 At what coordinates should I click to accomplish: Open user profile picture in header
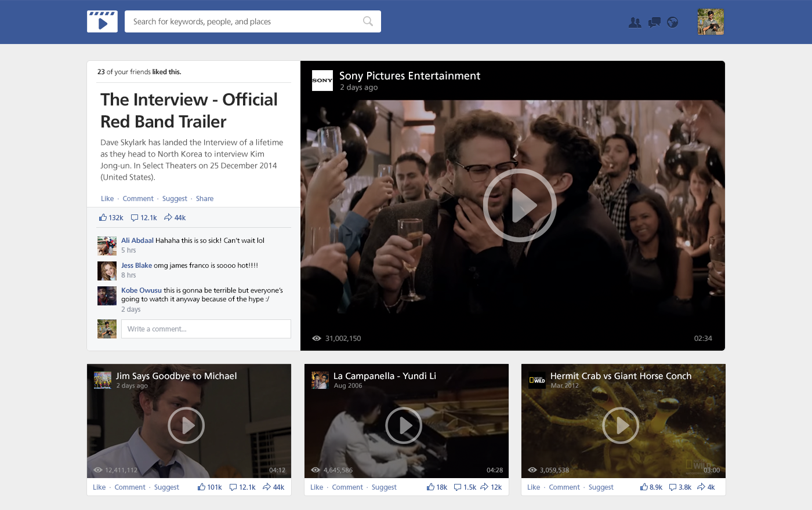[x=710, y=22]
